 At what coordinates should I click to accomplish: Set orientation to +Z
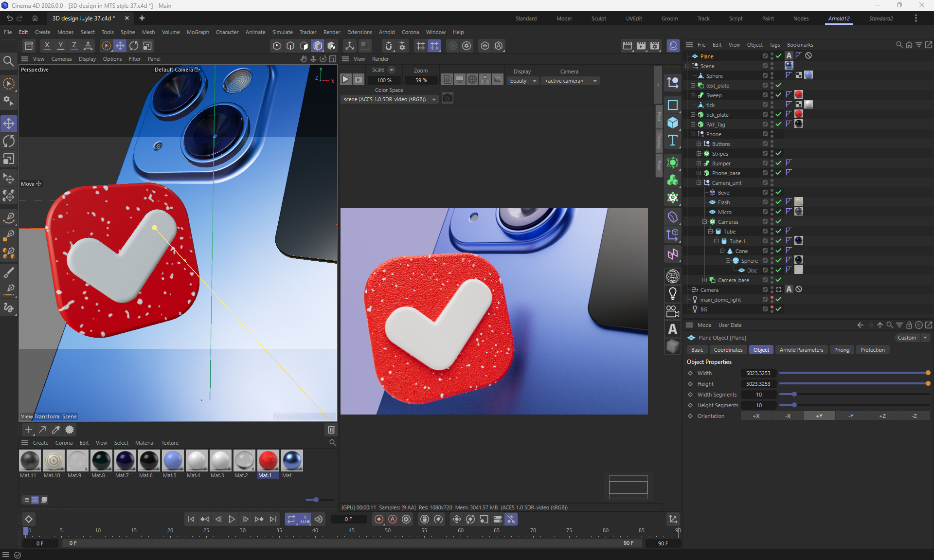(x=882, y=416)
